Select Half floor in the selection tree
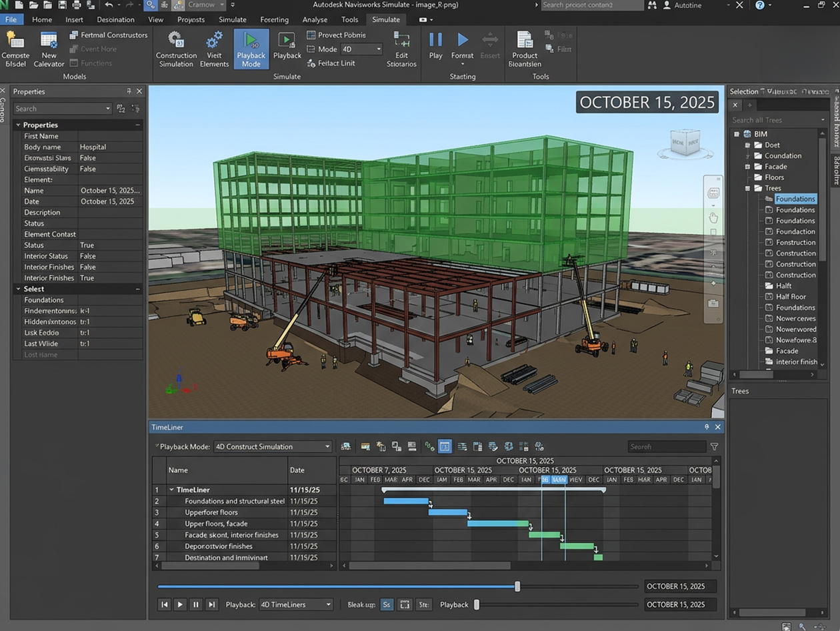 coord(791,297)
